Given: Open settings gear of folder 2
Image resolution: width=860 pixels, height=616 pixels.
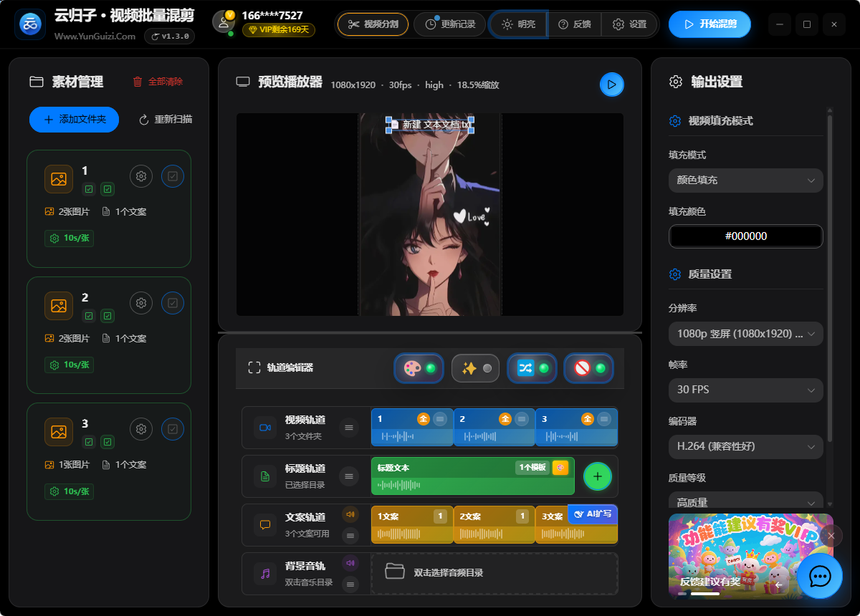Looking at the screenshot, I should [x=141, y=303].
